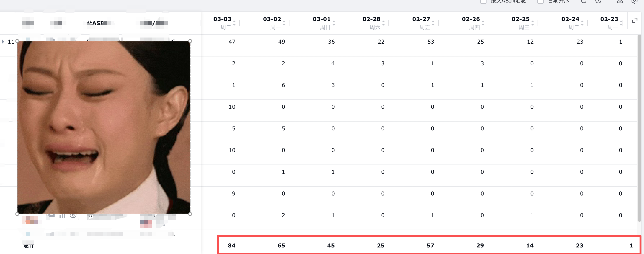Screen dimensions: 644x254
Task: Click the eye icon below the image
Action: (x=73, y=216)
